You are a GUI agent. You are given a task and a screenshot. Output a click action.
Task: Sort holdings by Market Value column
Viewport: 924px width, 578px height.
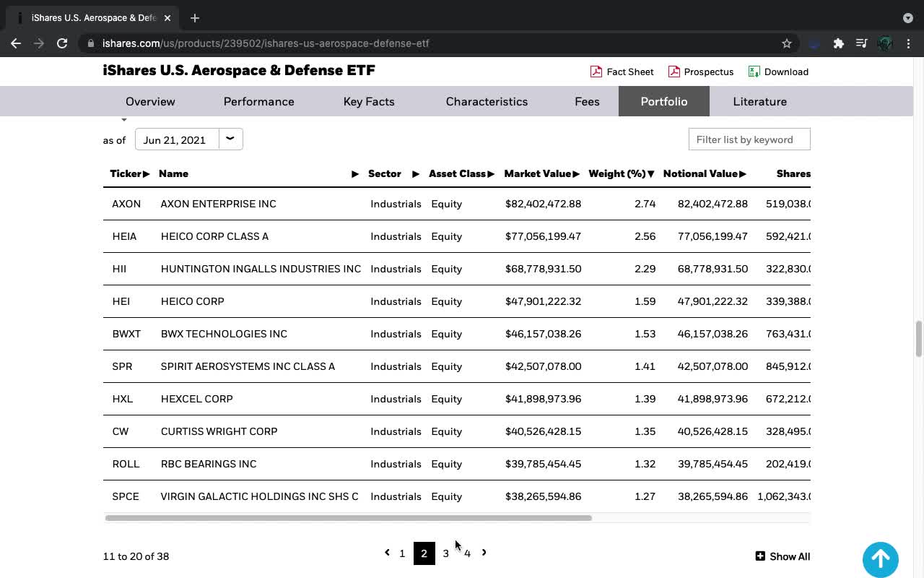542,173
